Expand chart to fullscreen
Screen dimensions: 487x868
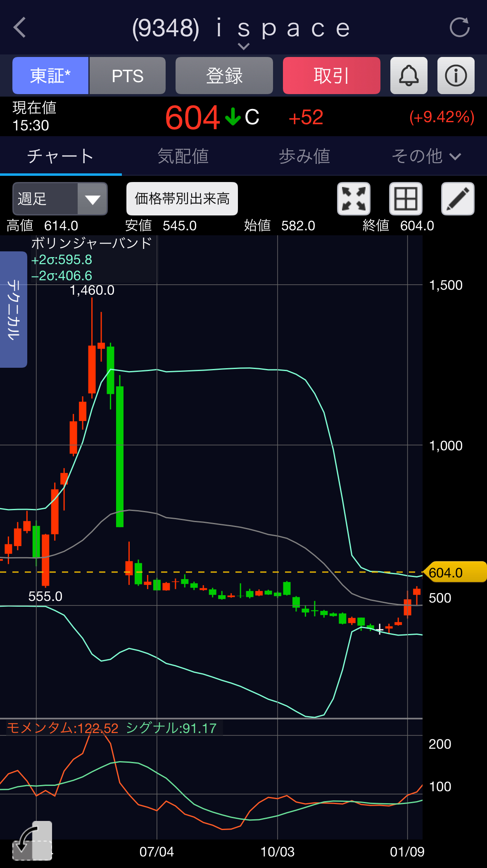click(354, 199)
